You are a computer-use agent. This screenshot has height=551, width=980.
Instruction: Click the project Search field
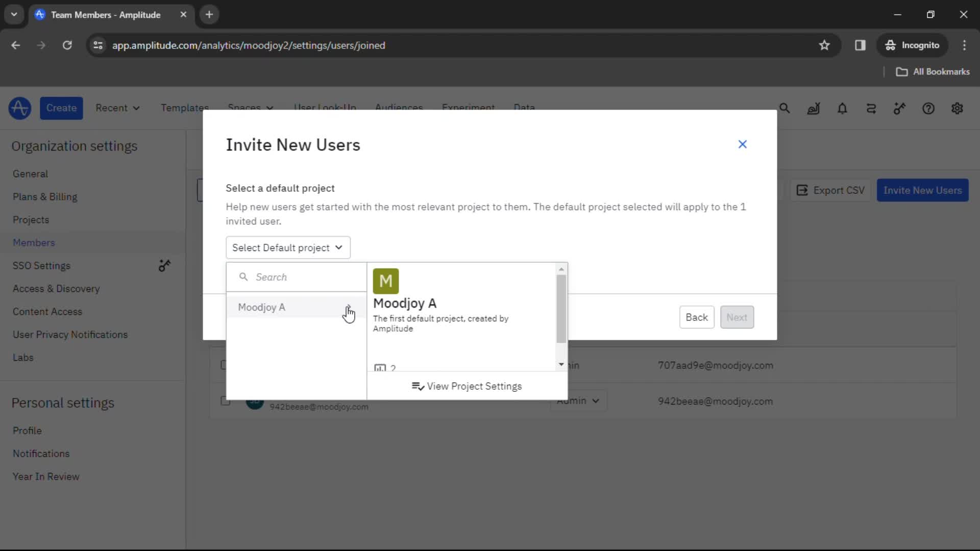tap(297, 277)
